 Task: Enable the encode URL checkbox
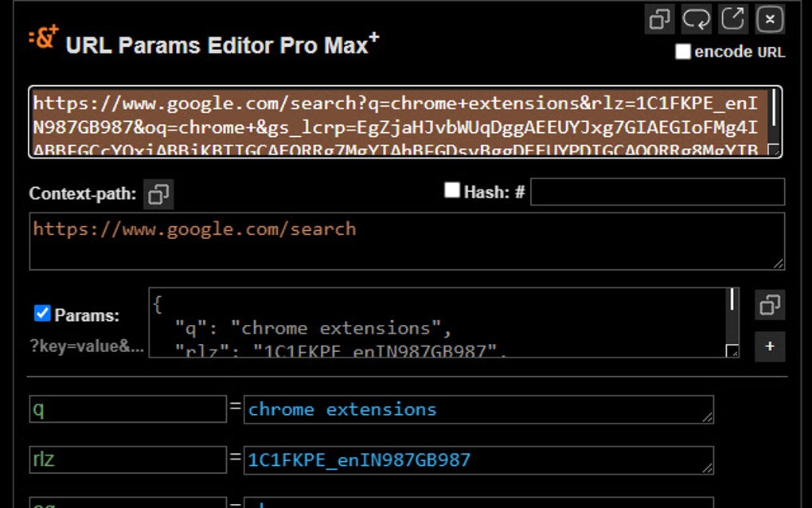[x=682, y=51]
